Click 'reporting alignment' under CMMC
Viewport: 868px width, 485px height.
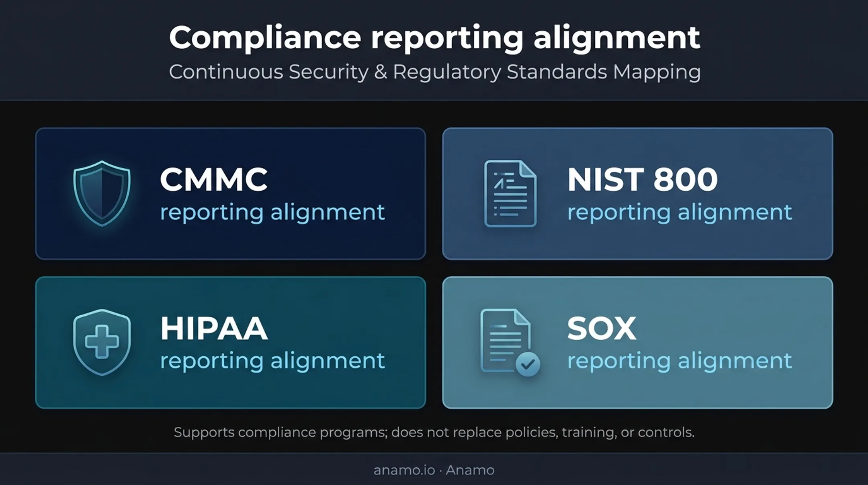tap(272, 213)
